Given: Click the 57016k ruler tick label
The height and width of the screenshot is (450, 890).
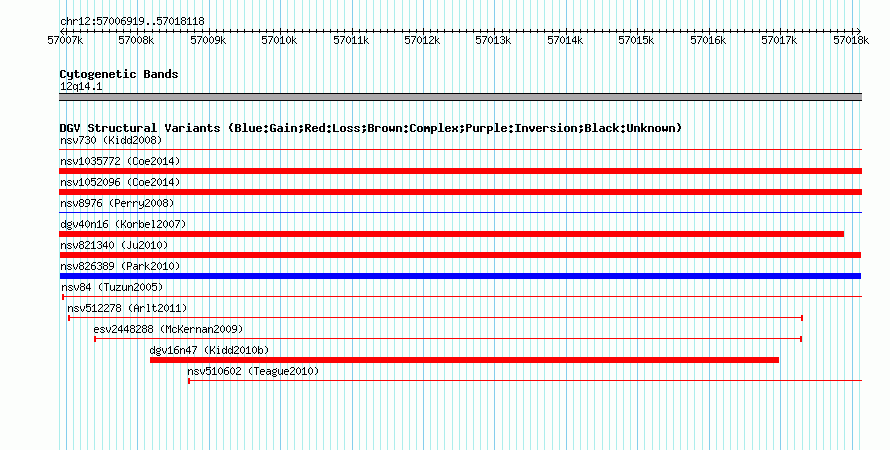Looking at the screenshot, I should click(708, 41).
